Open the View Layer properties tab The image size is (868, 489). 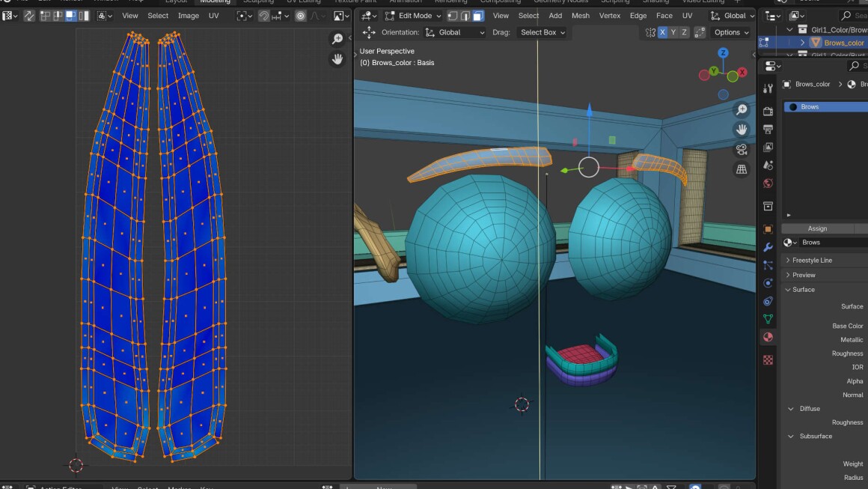click(x=768, y=148)
